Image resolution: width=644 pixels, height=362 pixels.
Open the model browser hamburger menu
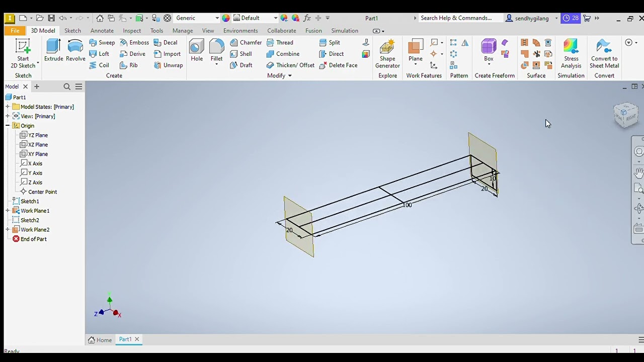pyautogui.click(x=79, y=86)
